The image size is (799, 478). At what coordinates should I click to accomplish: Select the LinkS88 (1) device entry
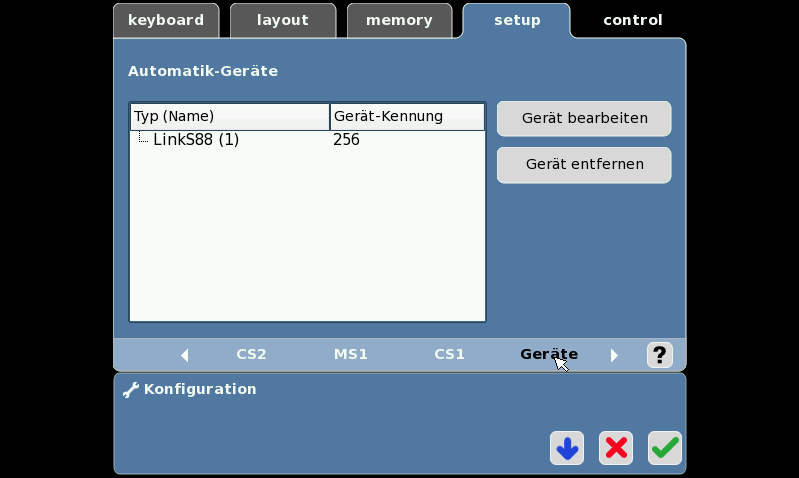pyautogui.click(x=307, y=139)
